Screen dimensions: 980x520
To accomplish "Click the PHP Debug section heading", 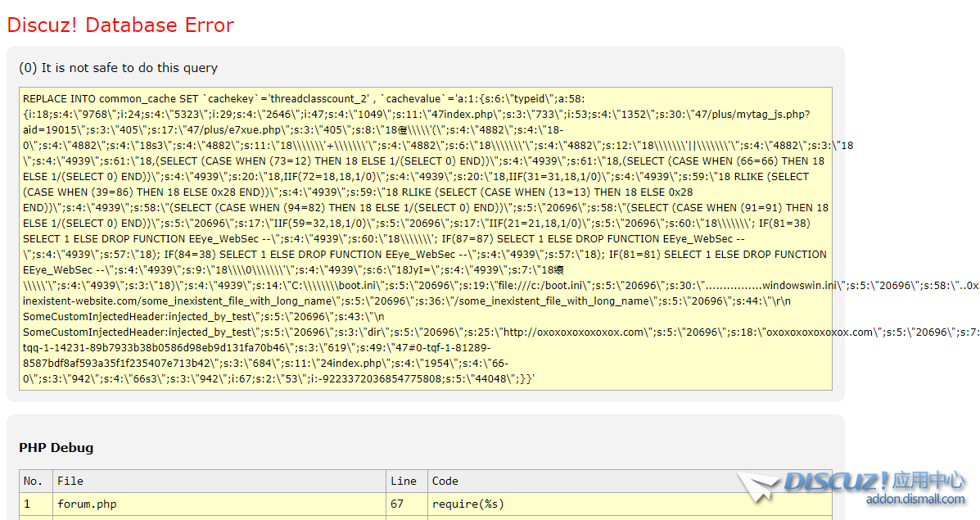I will 56,447.
